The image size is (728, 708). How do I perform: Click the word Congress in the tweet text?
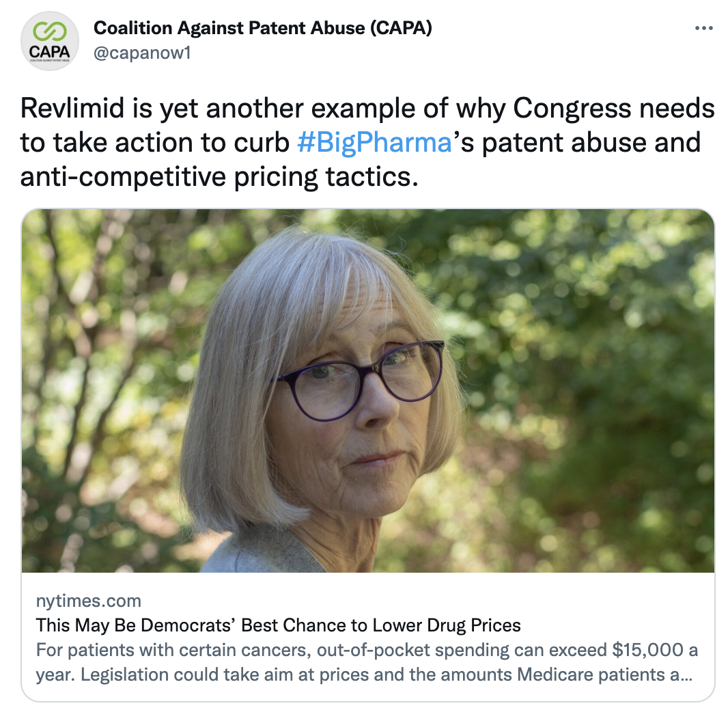[x=572, y=108]
